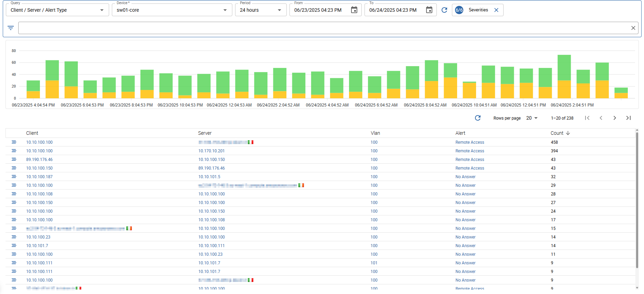Open row menu for count 27 row
Image resolution: width=644 pixels, height=294 pixels.
[x=14, y=202]
